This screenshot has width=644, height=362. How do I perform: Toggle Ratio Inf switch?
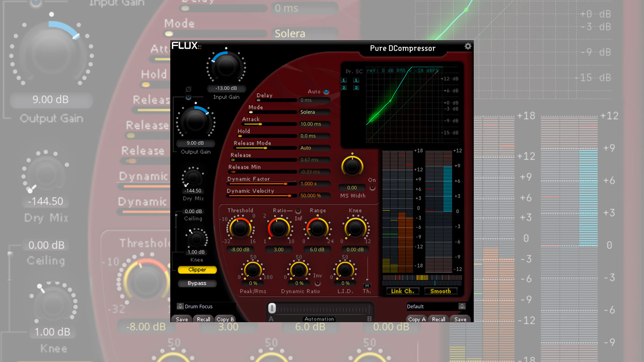point(298,211)
